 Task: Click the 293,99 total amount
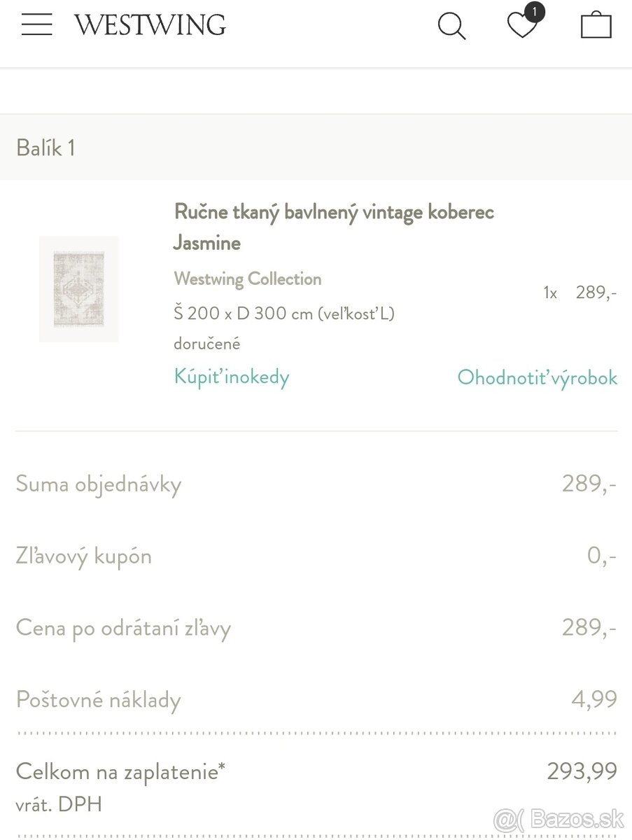pos(582,771)
